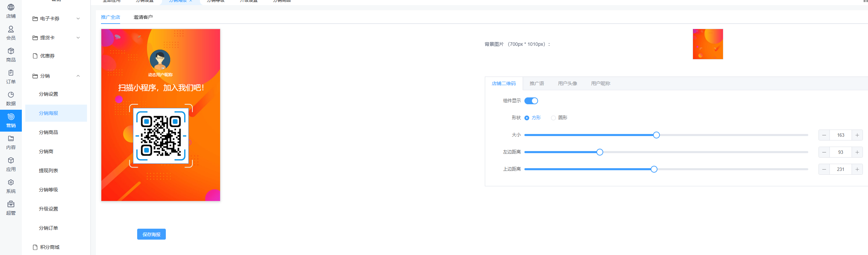Click the 扫描小程序 slogan text on poster
This screenshot has width=868, height=255.
[x=161, y=88]
